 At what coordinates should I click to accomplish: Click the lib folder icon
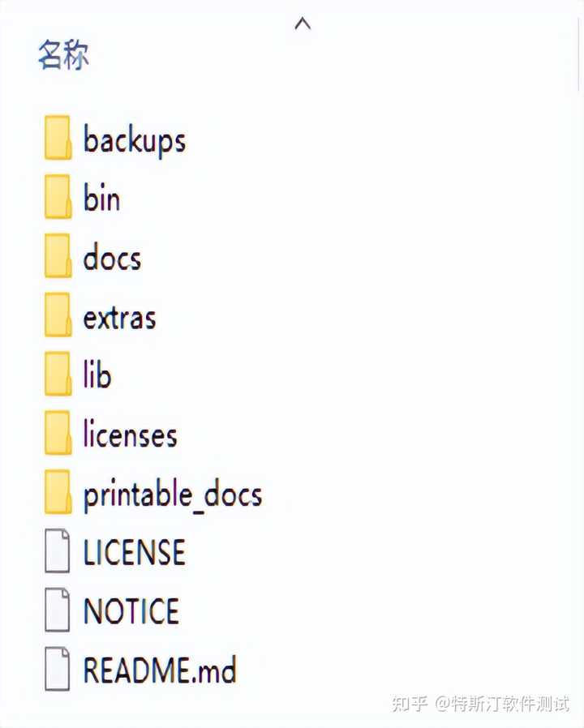click(58, 374)
